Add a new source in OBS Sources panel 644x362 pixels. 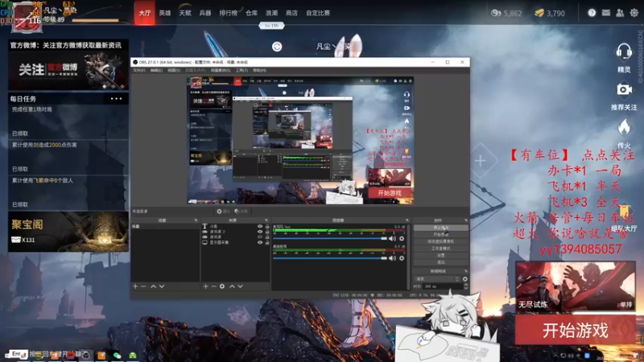coord(206,286)
